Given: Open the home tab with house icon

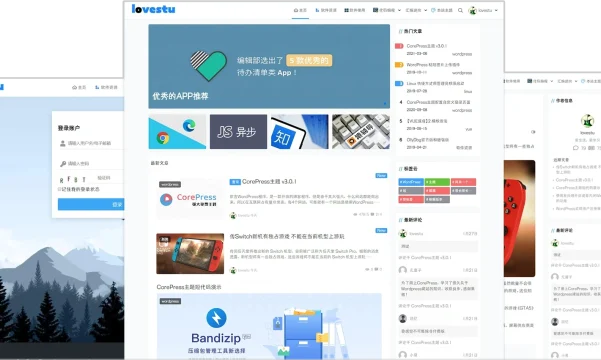Looking at the screenshot, I should (x=300, y=10).
